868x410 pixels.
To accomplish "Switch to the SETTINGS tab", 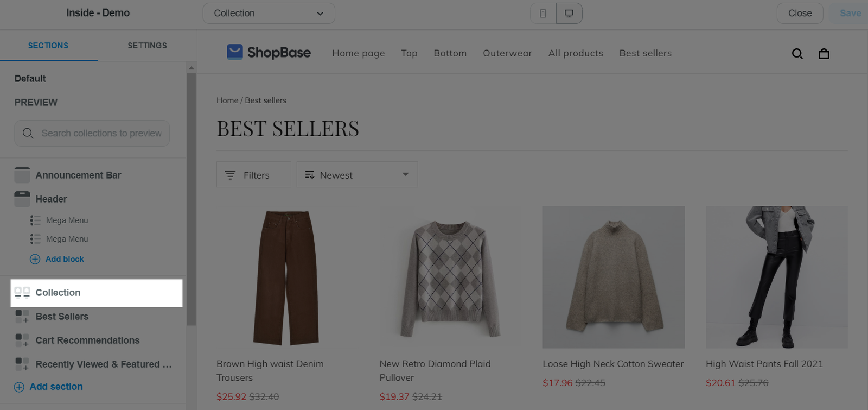I will [x=147, y=46].
